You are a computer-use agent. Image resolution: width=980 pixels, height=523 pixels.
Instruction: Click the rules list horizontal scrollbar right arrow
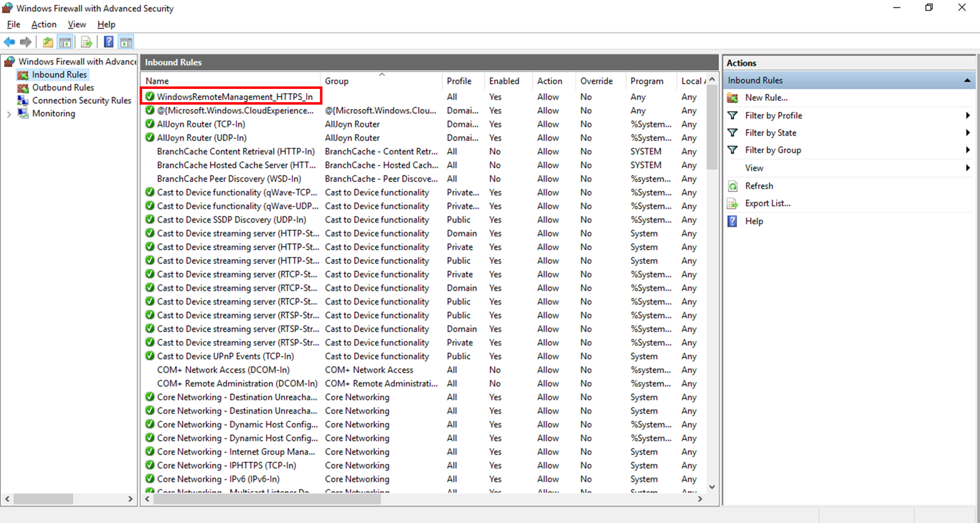click(x=700, y=499)
